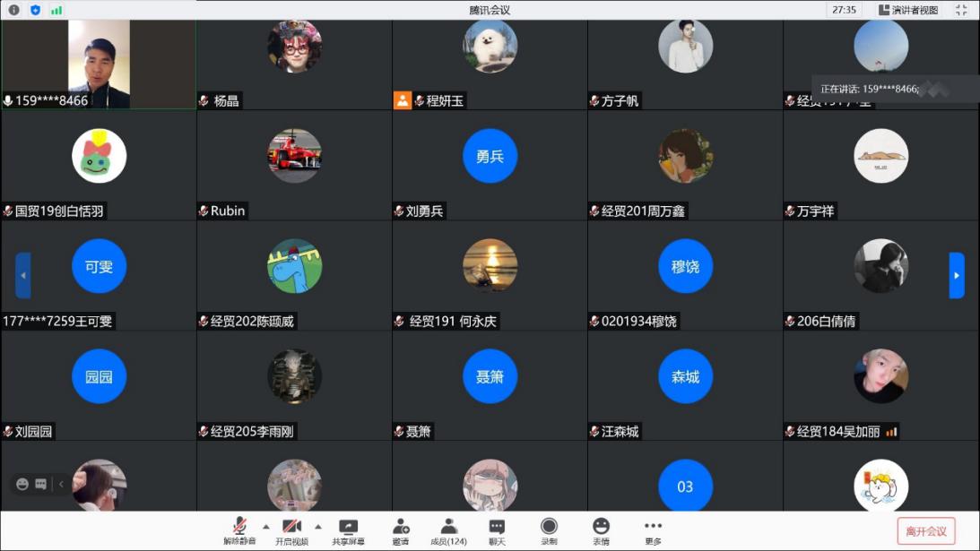Turn on camera with 开启视频
The height and width of the screenshot is (551, 980).
291,530
